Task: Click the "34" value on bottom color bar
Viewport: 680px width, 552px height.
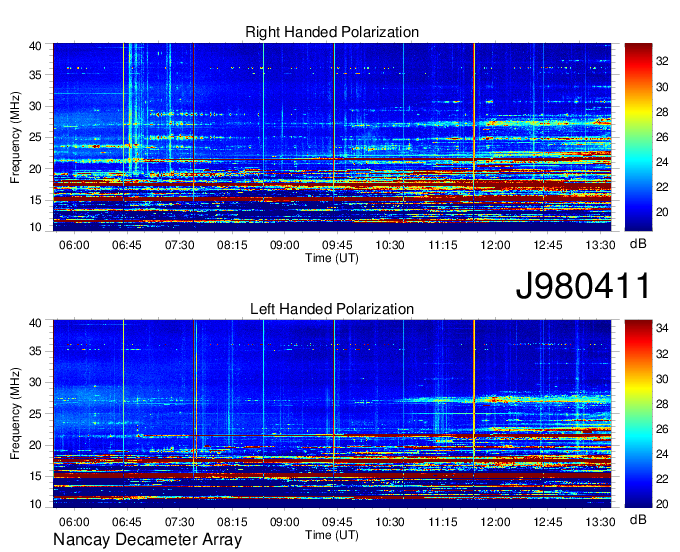Action: coord(662,328)
